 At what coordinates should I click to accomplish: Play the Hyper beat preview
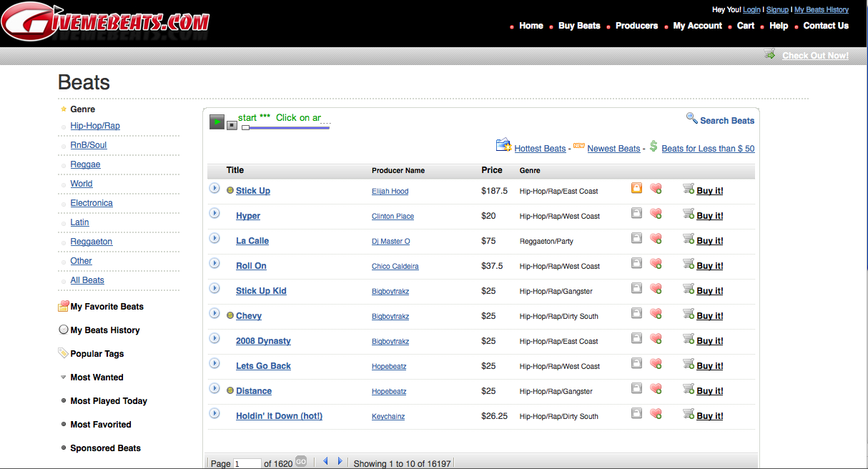[x=214, y=213]
